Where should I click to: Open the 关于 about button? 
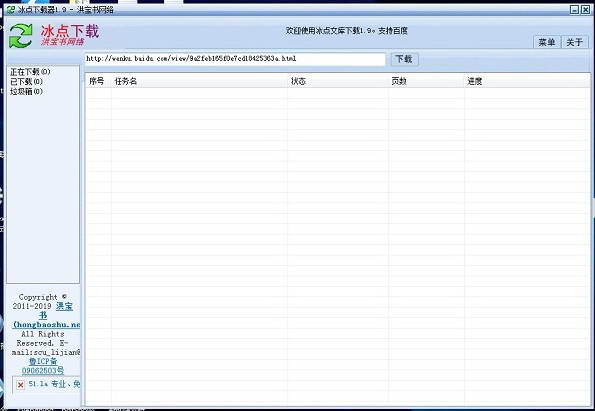click(575, 42)
